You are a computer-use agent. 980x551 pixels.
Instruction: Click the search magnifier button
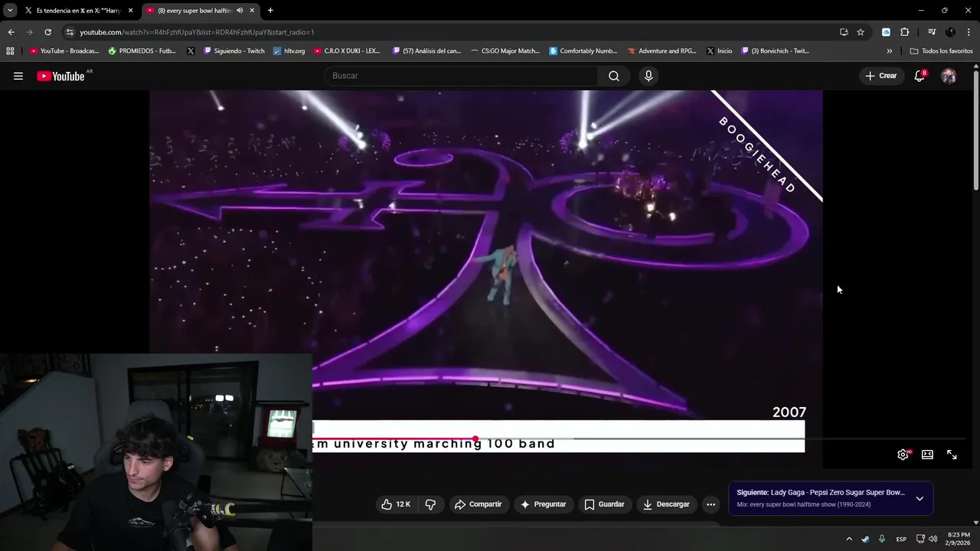pos(614,76)
